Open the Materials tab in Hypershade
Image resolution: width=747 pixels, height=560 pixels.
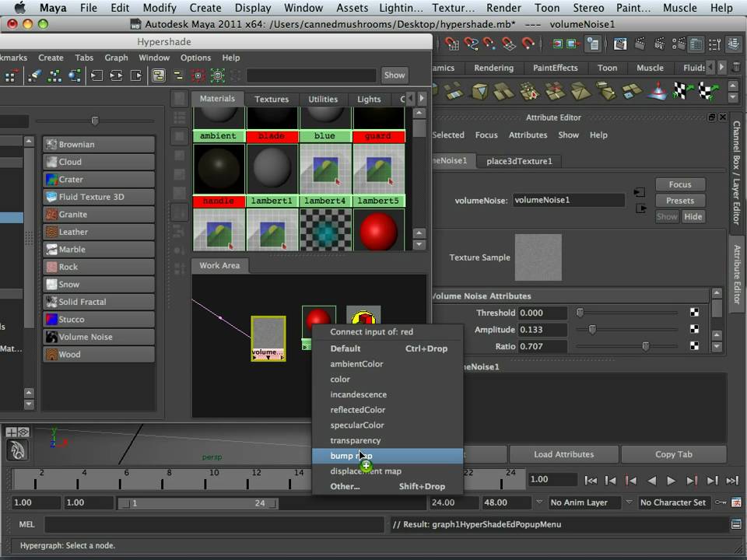click(x=217, y=99)
